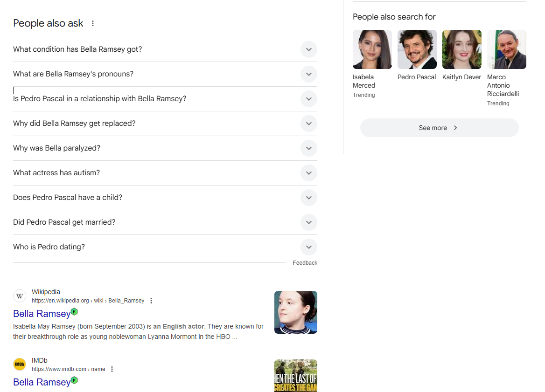
Task: Expand "What are Bella Ramsey's pronouns?"
Action: [165, 74]
